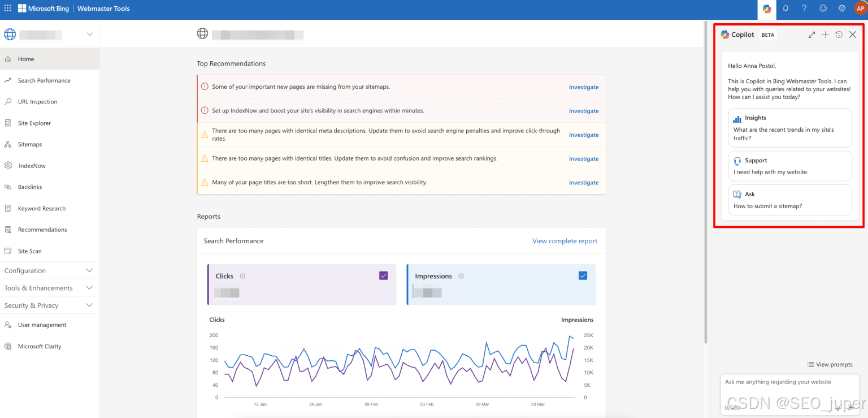Click the Home house icon in sidebar

(x=8, y=59)
